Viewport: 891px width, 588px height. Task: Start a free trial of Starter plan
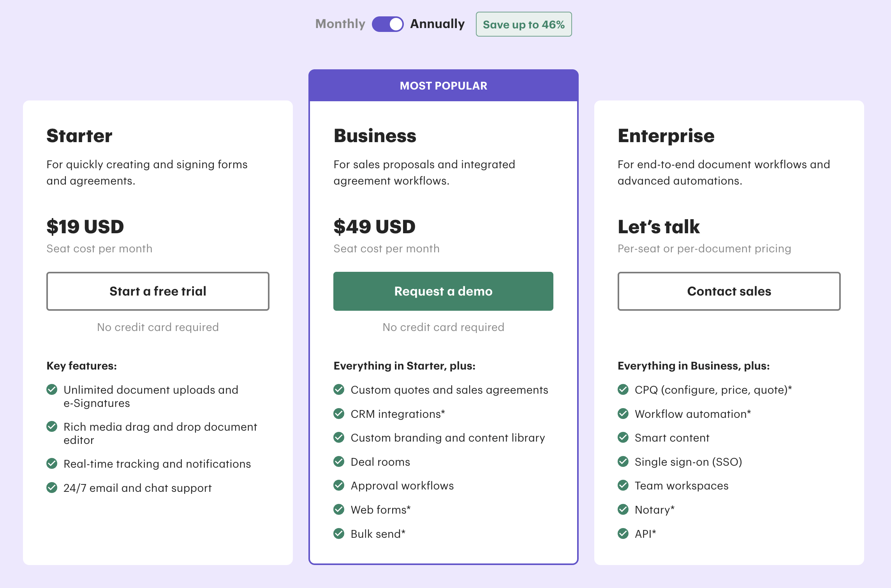tap(158, 291)
